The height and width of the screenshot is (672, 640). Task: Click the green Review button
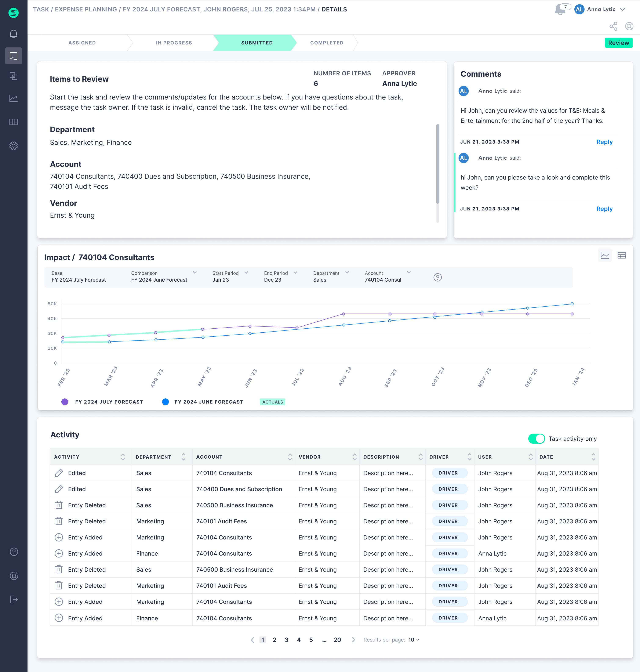pyautogui.click(x=618, y=43)
